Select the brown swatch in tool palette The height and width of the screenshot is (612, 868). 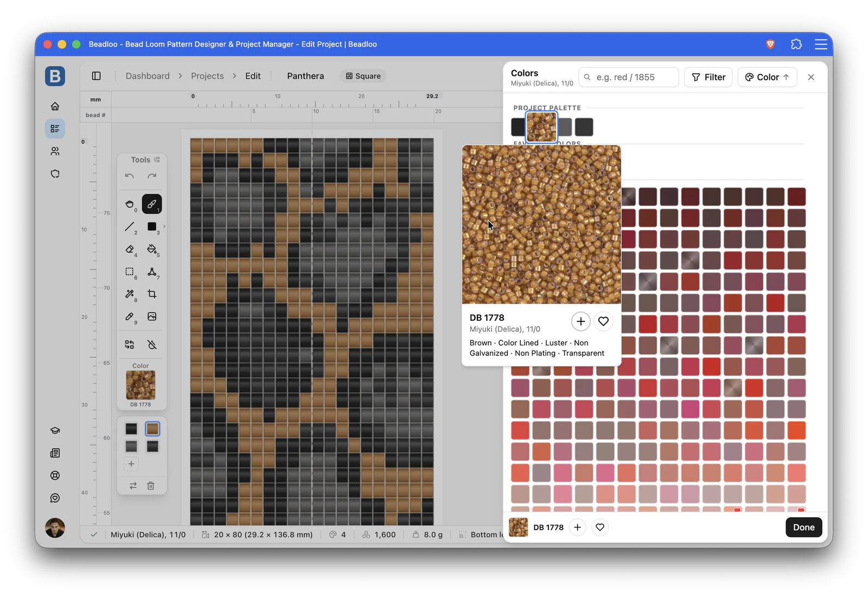point(152,429)
